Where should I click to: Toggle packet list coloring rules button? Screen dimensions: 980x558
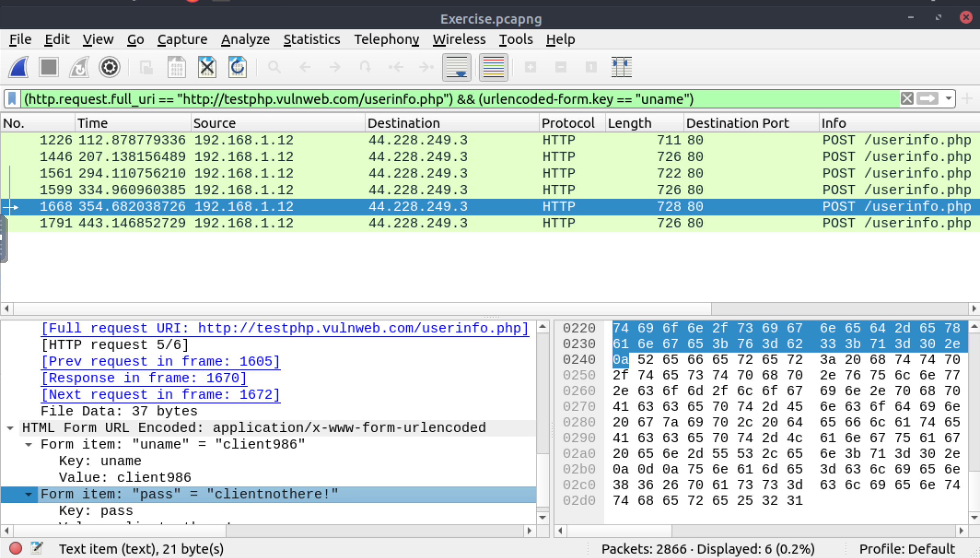(493, 68)
